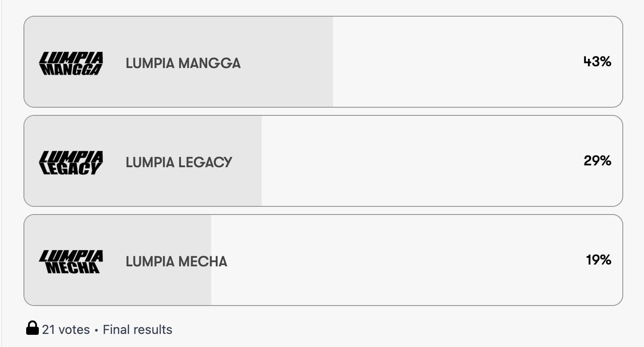
Task: Click the Lumpia Mecha logo
Action: (x=71, y=261)
